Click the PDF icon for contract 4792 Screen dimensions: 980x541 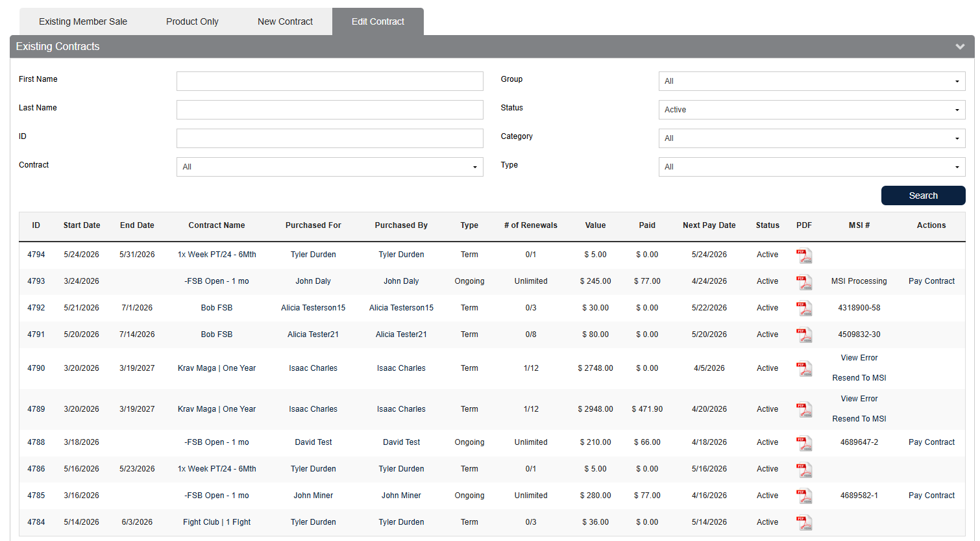(804, 308)
